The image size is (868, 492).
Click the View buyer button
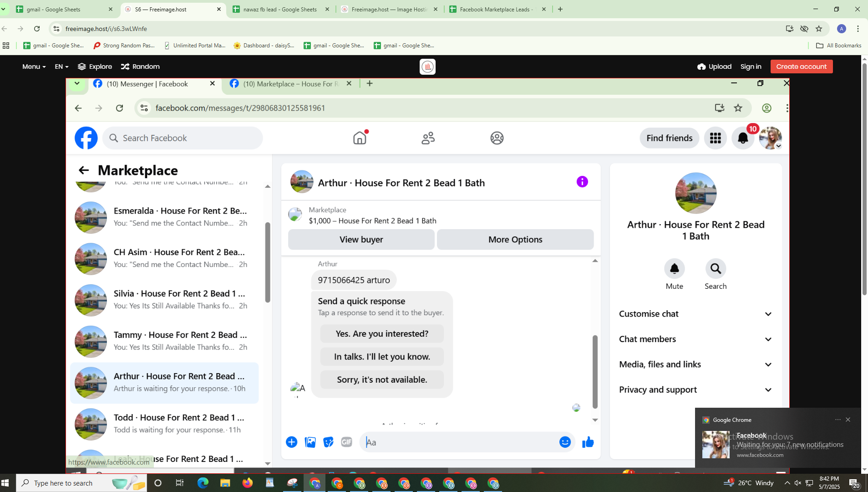(x=361, y=240)
